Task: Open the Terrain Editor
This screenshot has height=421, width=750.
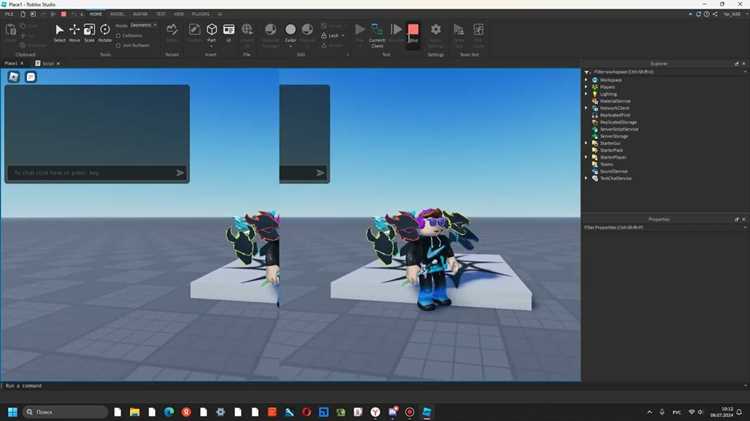Action: [x=172, y=33]
